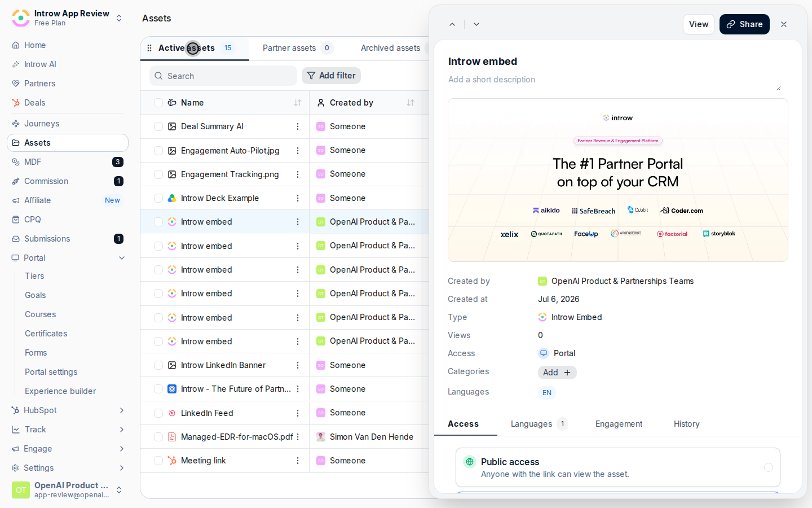Open the Languages tab in panel

(x=539, y=424)
